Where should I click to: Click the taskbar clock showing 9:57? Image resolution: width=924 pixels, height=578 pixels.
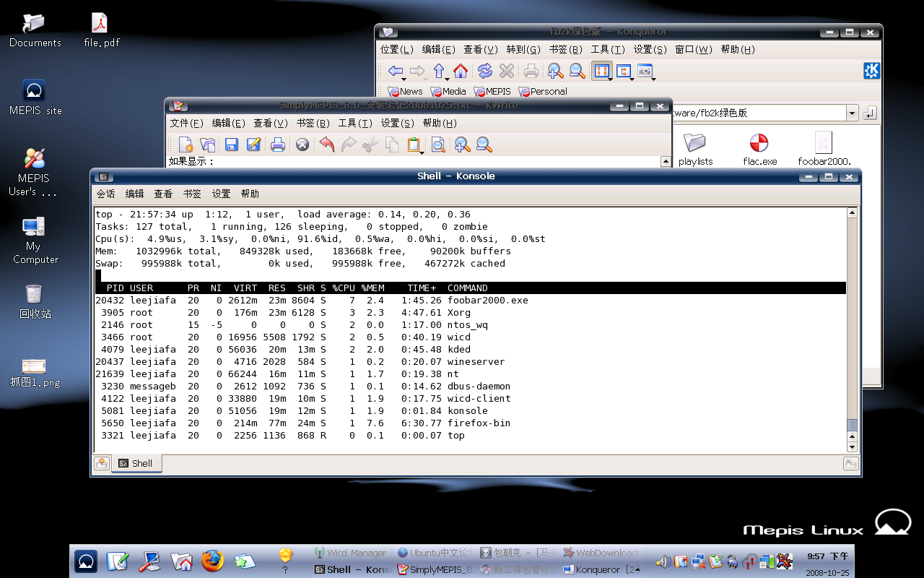click(x=827, y=556)
